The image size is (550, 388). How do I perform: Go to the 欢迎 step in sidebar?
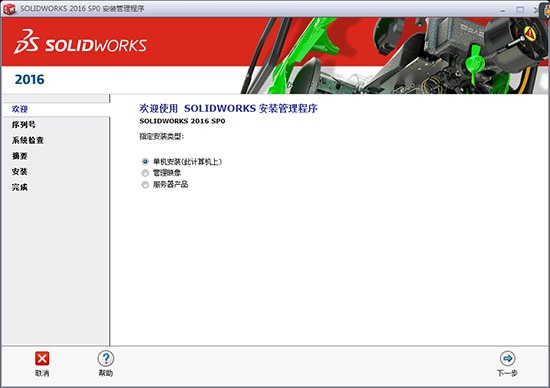[20, 109]
